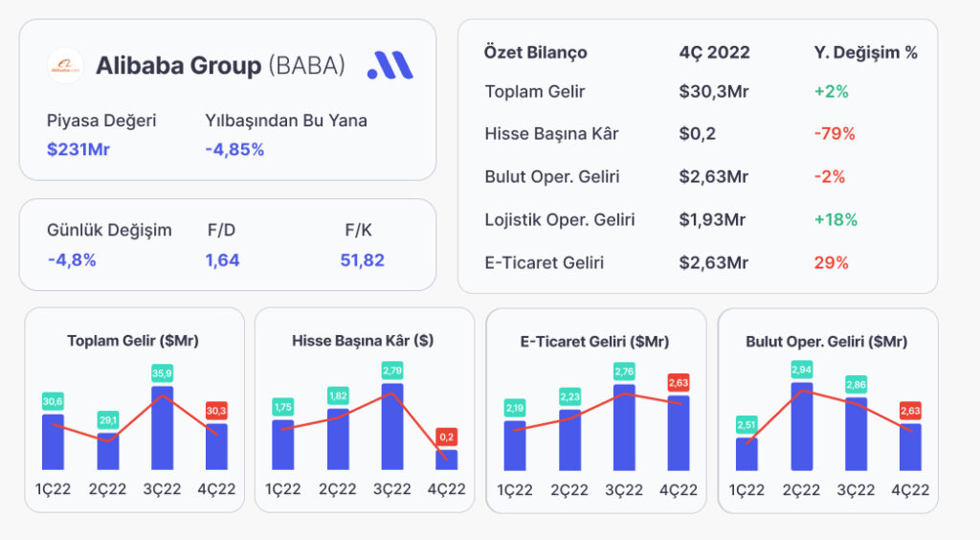Viewport: 980px width, 540px height.
Task: Click the 4Ç 2022 column header
Action: 714,53
